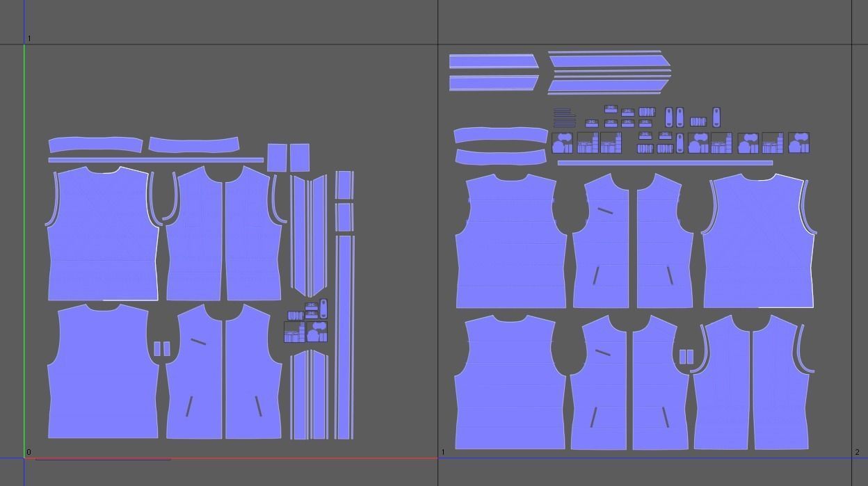Screen dimensions: 868x486
Task: Click the long thin horizontal strip in the left tile
Action: pos(156,160)
